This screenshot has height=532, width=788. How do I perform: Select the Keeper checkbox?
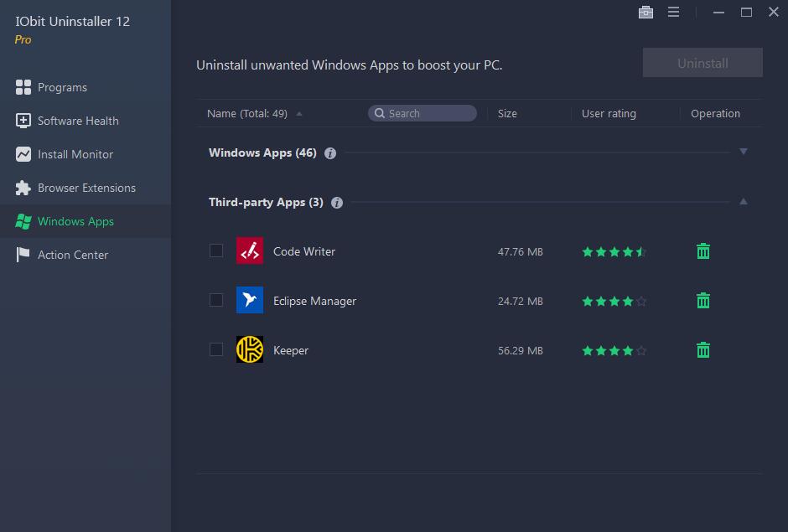(216, 349)
